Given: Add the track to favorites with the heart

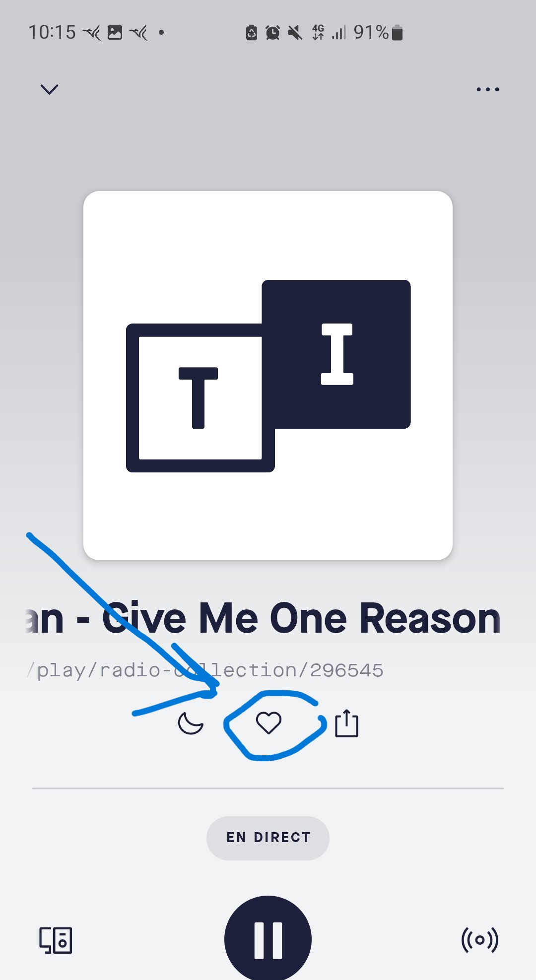Looking at the screenshot, I should [268, 723].
